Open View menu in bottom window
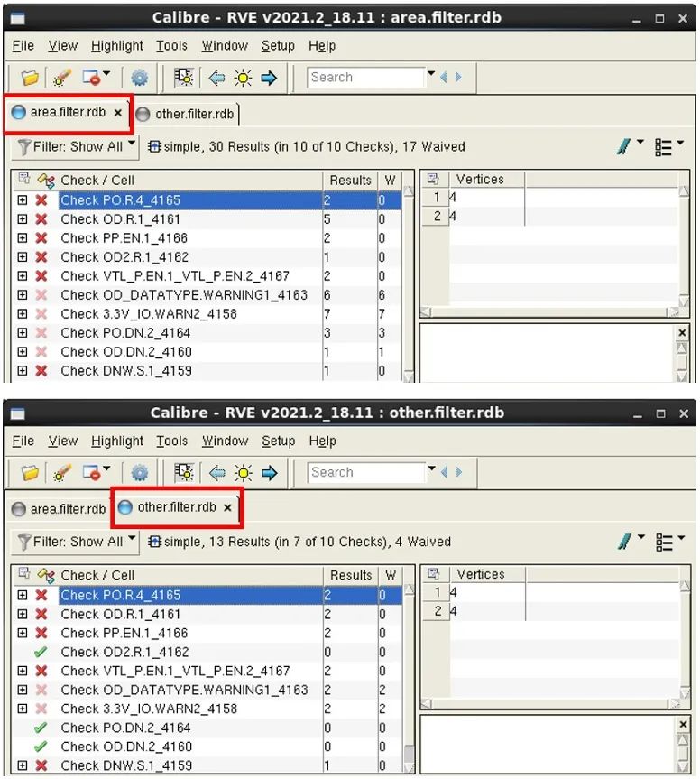The image size is (700, 779). pyautogui.click(x=63, y=441)
